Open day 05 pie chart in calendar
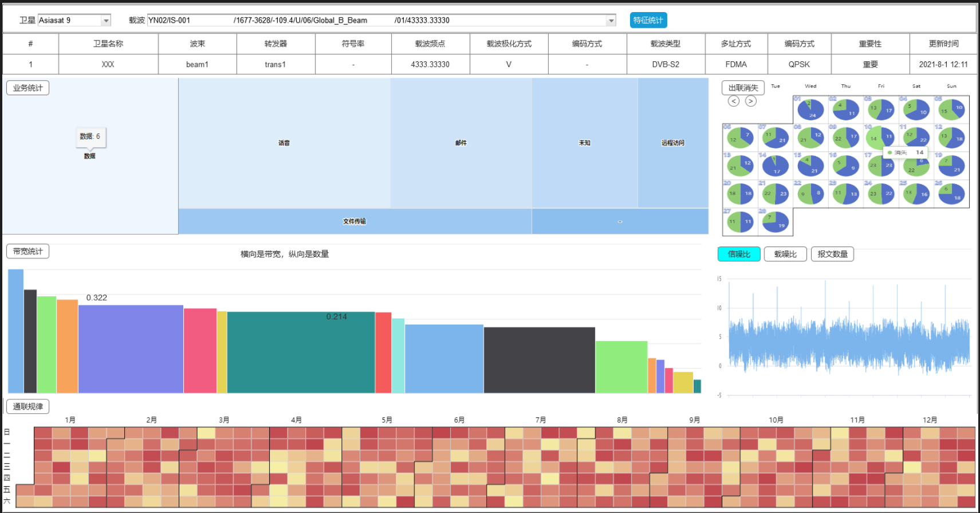Image resolution: width=980 pixels, height=513 pixels. pyautogui.click(x=951, y=109)
